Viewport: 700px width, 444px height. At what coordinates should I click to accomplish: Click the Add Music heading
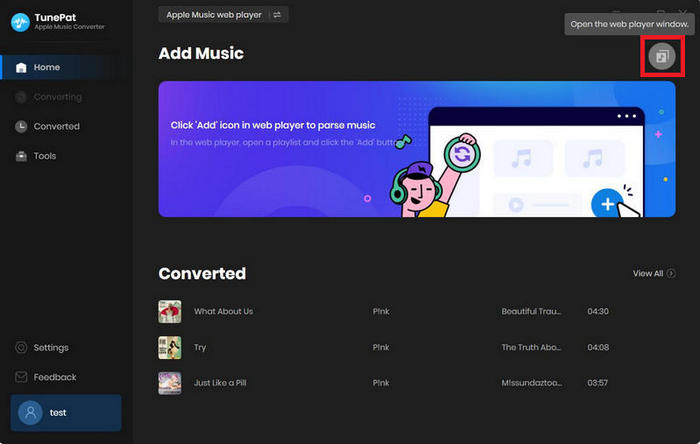[201, 54]
